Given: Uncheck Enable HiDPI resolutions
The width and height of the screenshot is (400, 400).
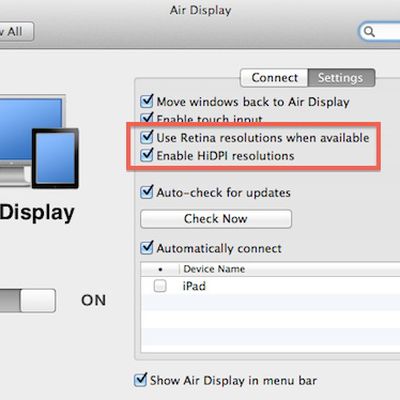Looking at the screenshot, I should pyautogui.click(x=147, y=155).
